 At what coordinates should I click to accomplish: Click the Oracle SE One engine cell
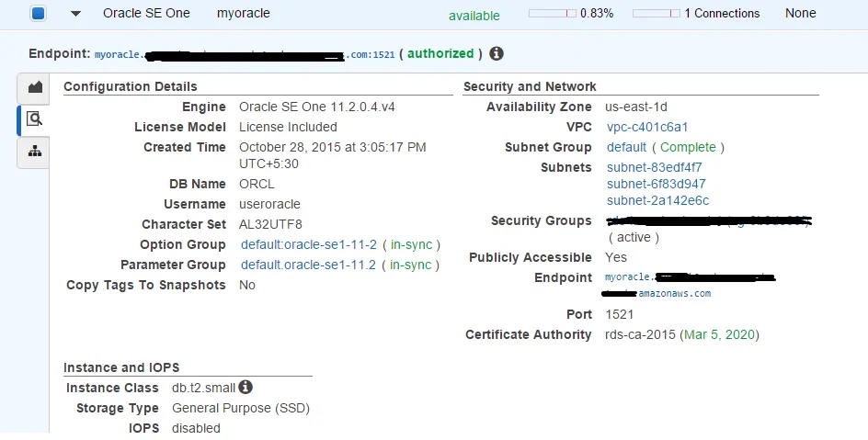pyautogui.click(x=146, y=13)
